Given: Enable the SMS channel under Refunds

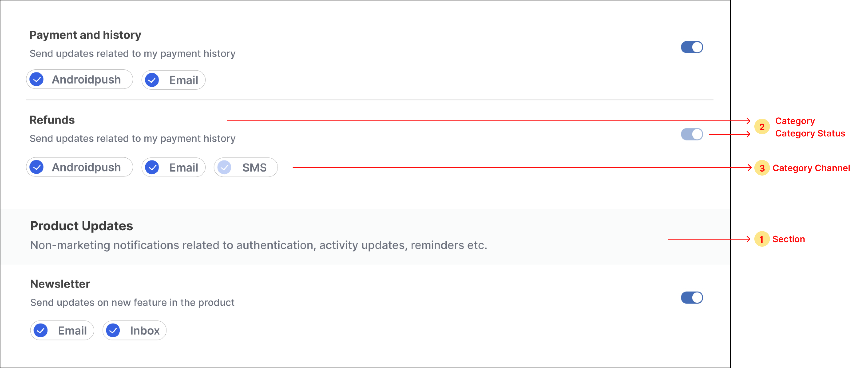Looking at the screenshot, I should coord(246,167).
